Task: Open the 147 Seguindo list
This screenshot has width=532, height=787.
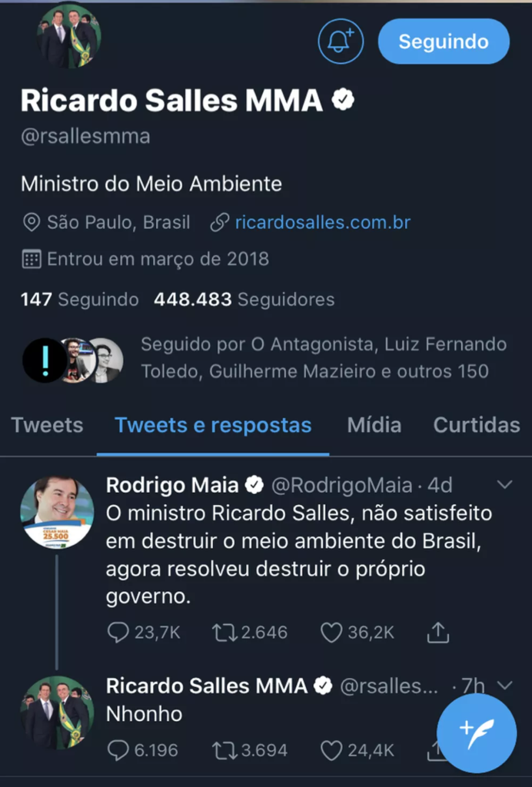Action: pos(80,300)
